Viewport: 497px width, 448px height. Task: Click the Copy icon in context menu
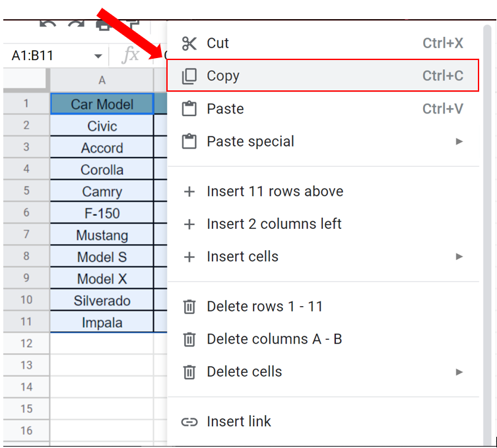click(189, 76)
